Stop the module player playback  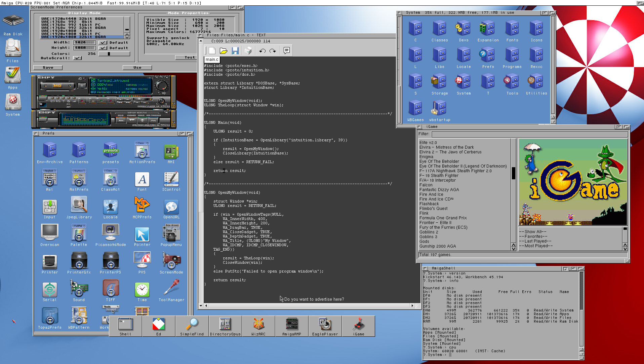pos(110,101)
